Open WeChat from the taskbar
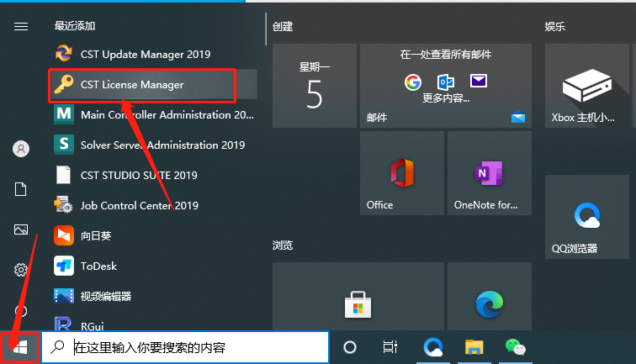 [x=516, y=347]
